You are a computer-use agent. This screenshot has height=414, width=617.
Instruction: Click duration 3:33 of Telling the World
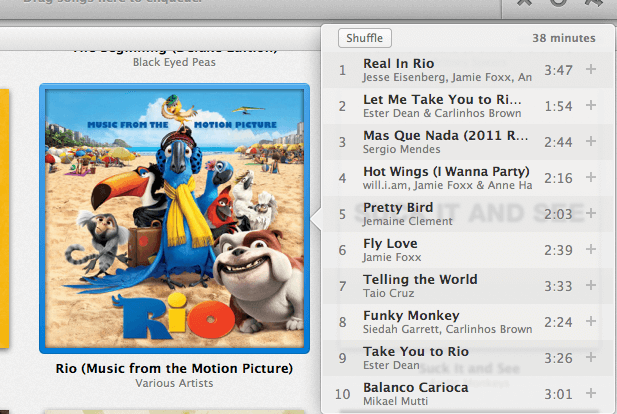[558, 286]
